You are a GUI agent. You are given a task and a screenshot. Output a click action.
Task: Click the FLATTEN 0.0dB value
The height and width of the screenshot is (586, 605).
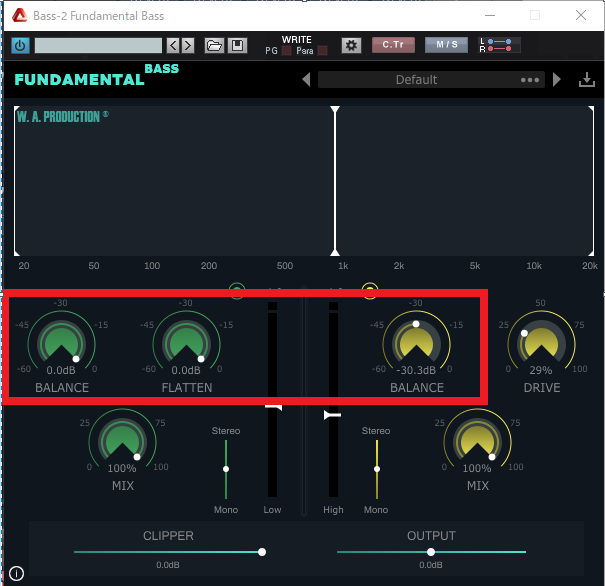click(x=186, y=370)
